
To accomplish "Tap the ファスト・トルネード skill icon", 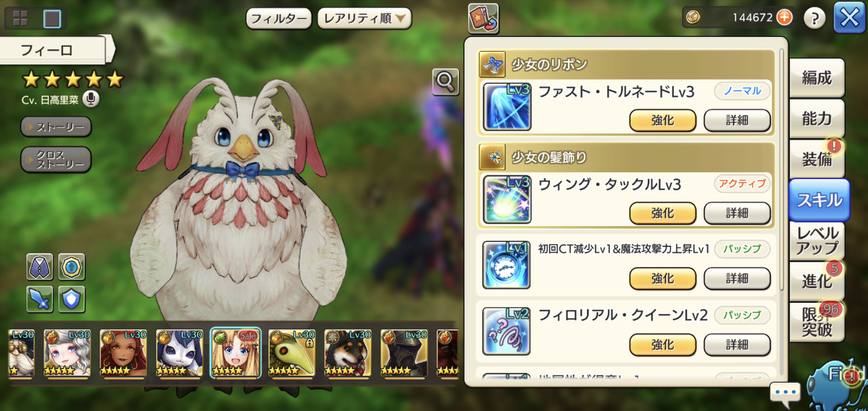I will 507,106.
